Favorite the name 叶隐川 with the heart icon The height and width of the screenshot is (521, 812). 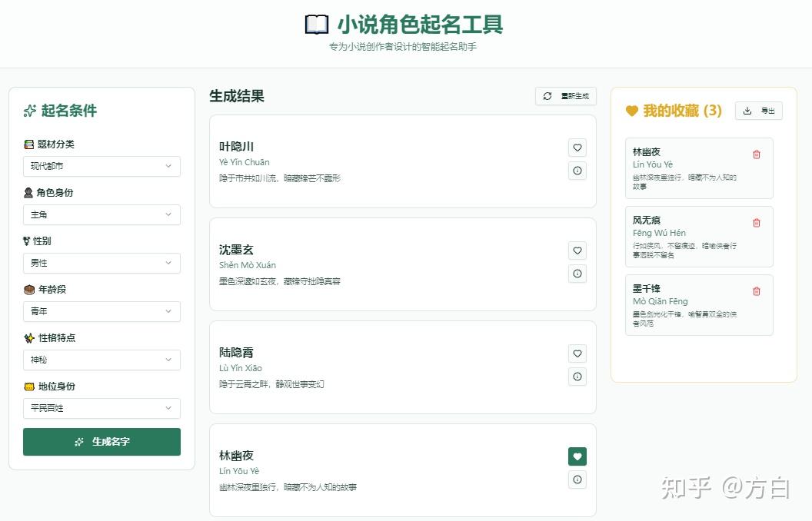[577, 148]
